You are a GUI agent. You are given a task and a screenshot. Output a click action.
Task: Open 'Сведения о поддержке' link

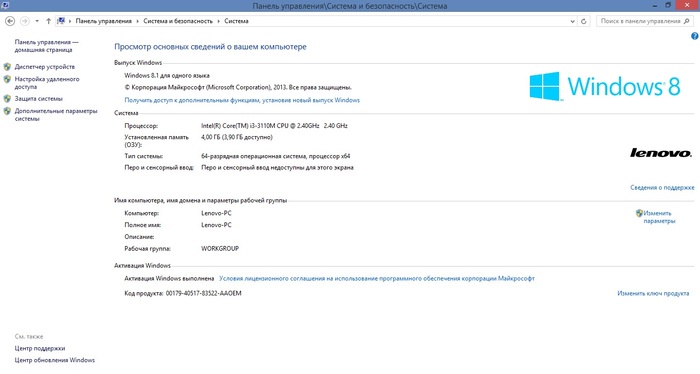[x=662, y=187]
